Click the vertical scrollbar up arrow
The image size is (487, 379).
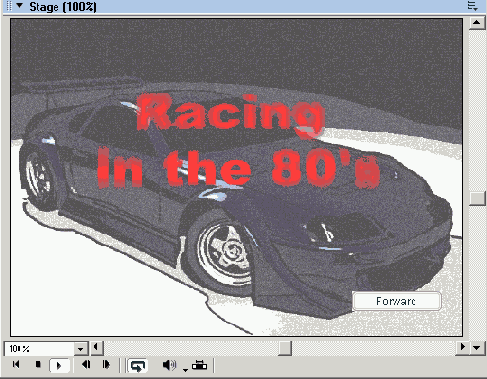477,23
